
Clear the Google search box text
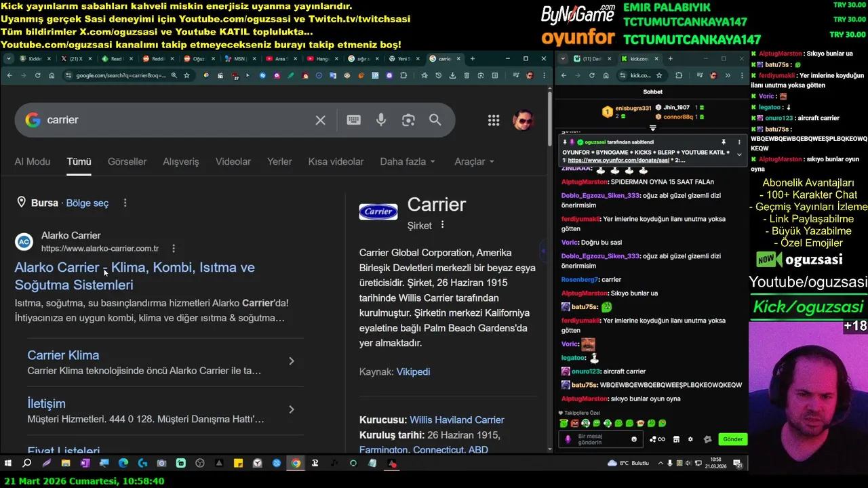pyautogui.click(x=320, y=120)
